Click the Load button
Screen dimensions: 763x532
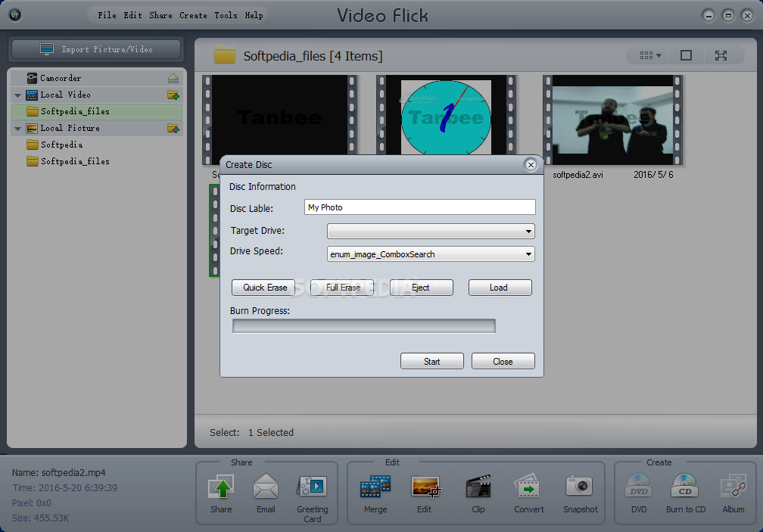[500, 288]
